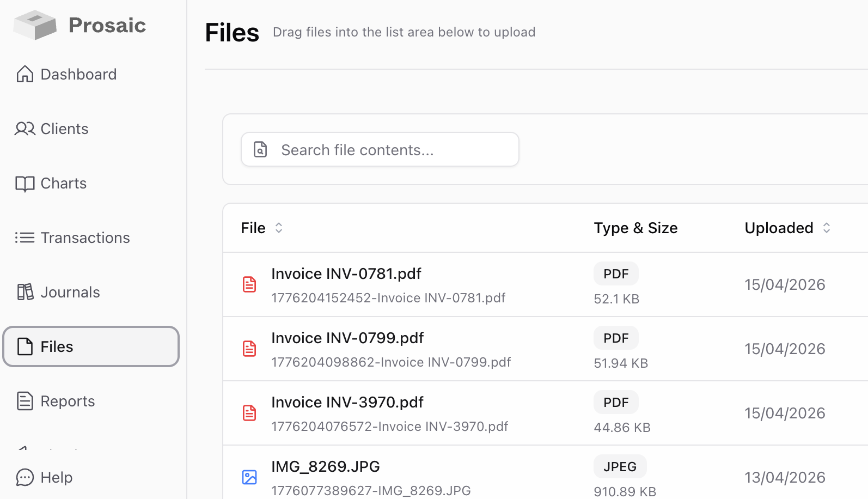Click the JPEG type badge

tap(620, 466)
